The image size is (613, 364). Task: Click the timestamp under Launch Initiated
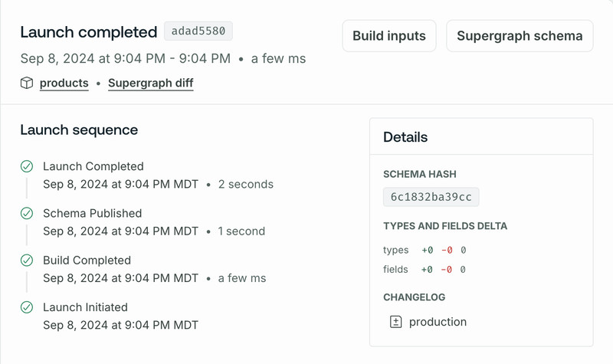tap(121, 325)
